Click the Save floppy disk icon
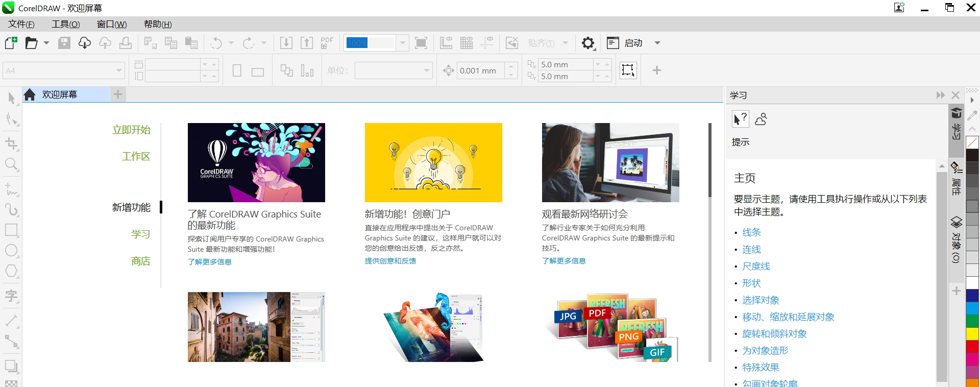The height and width of the screenshot is (387, 980). pyautogui.click(x=64, y=43)
